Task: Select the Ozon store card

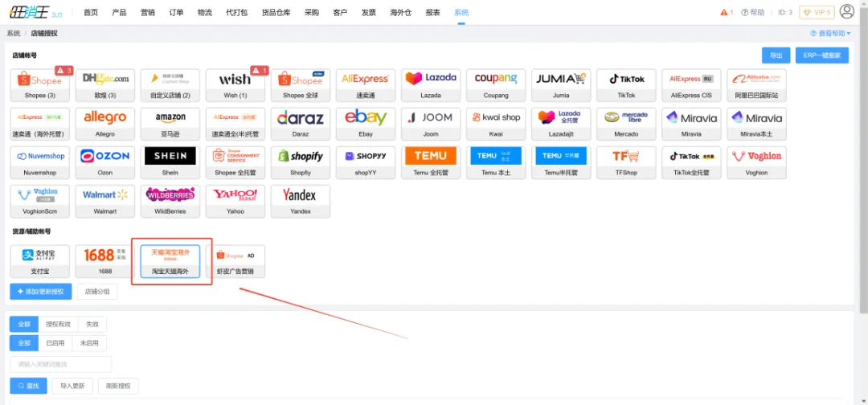Action: [x=105, y=162]
